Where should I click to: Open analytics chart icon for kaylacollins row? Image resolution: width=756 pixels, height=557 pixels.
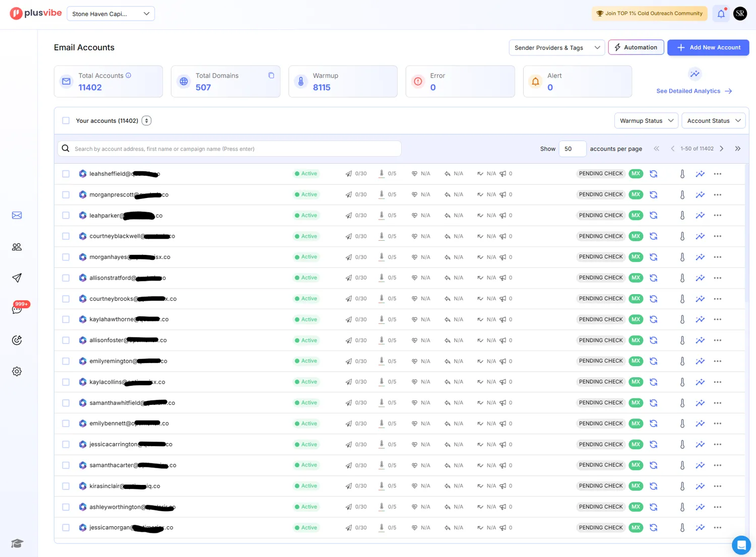(700, 382)
